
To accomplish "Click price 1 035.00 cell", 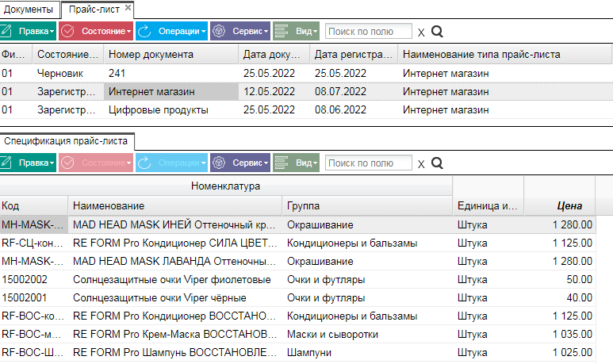I will tap(559, 335).
